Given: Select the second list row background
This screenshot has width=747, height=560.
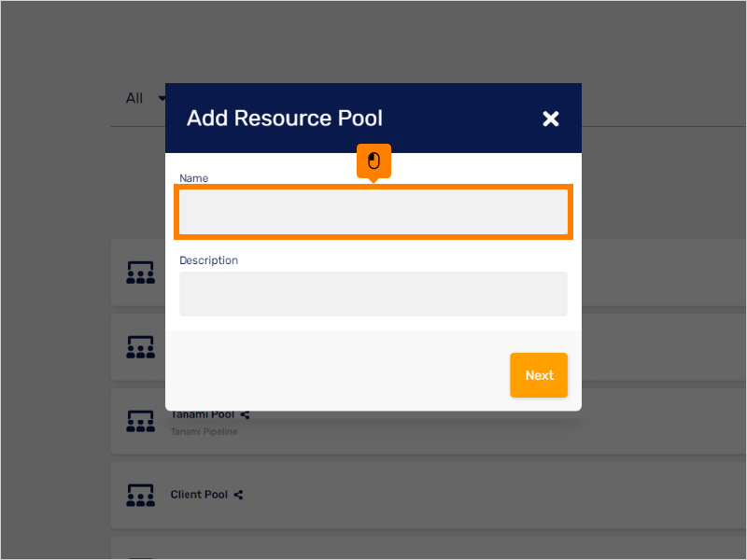Looking at the screenshot, I should coord(654,346).
